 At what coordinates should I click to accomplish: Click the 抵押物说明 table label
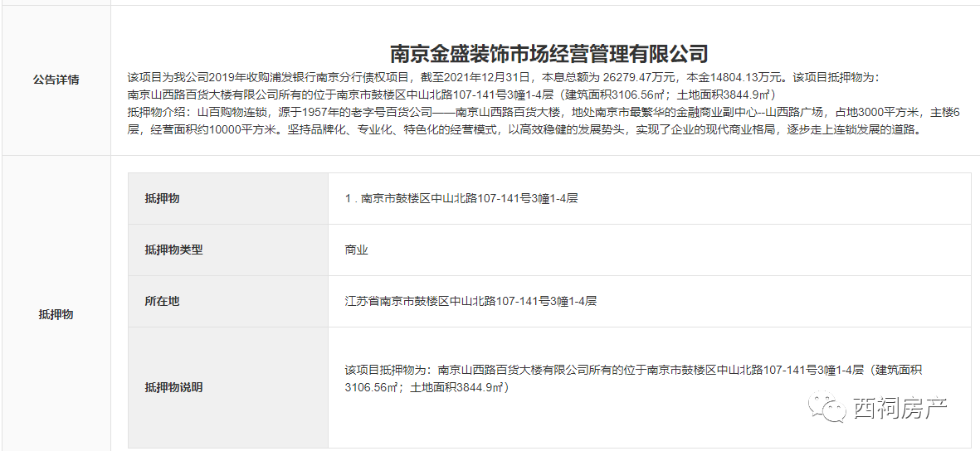point(173,387)
